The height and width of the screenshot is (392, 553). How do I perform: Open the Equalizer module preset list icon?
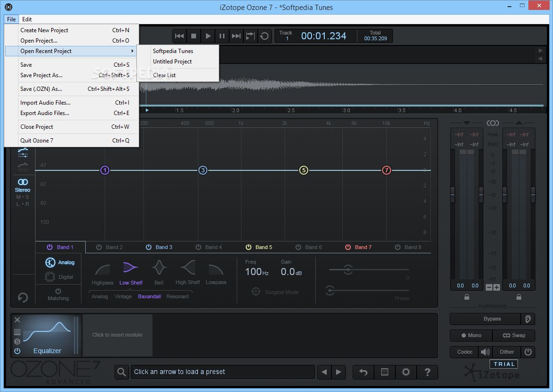[17, 332]
